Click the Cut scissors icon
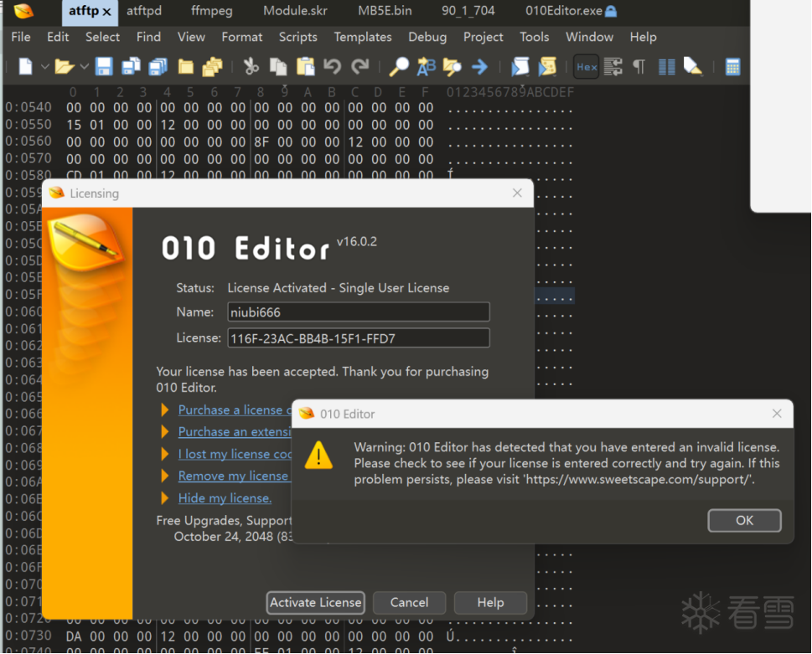The width and height of the screenshot is (812, 654). point(251,67)
